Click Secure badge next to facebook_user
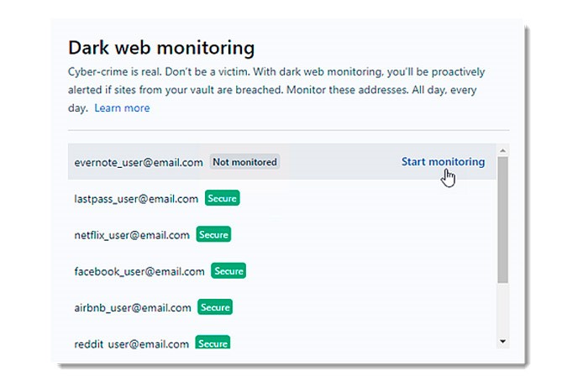Image resolution: width=588 pixels, height=392 pixels. point(228,271)
